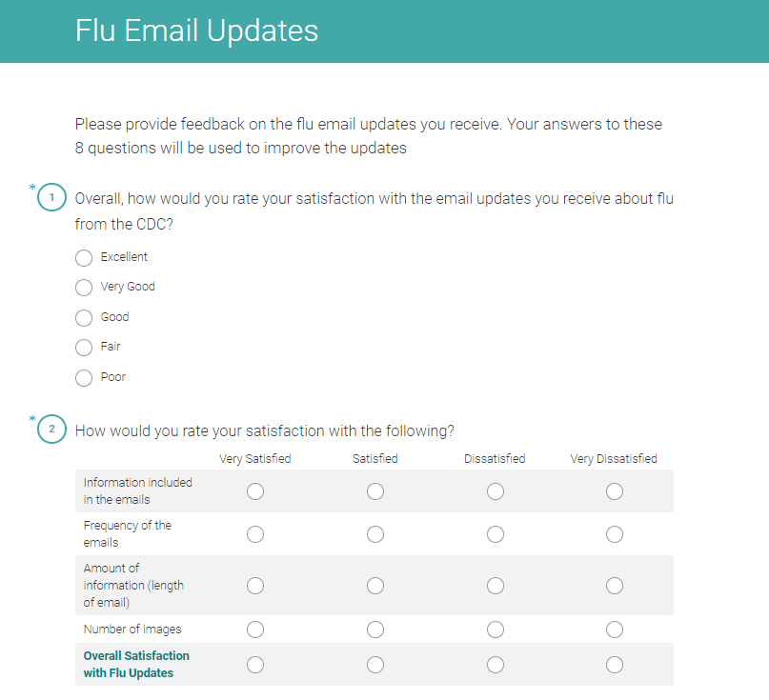
Task: Pick the Fair rating option
Action: pos(84,348)
